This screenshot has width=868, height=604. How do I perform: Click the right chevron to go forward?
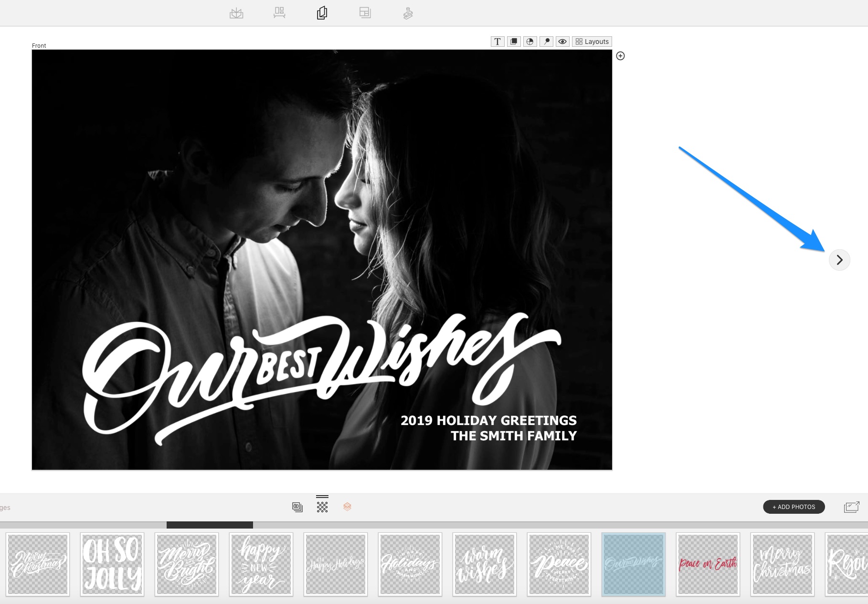pos(840,260)
